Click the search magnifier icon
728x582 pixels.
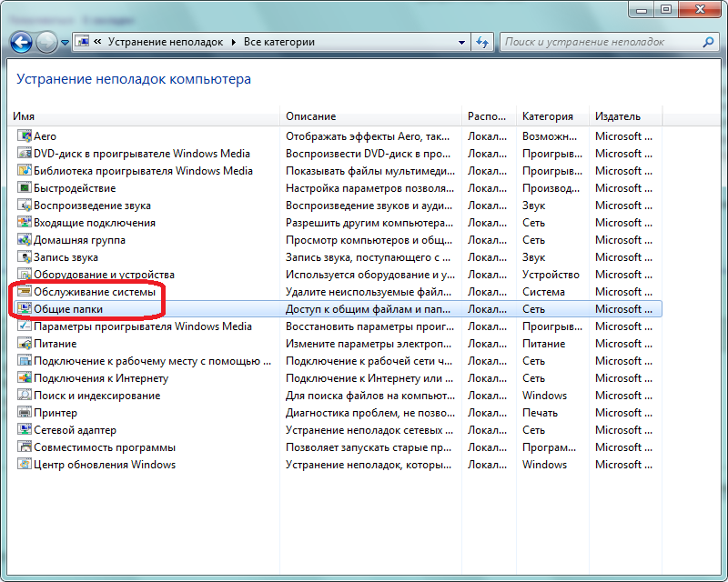[708, 42]
